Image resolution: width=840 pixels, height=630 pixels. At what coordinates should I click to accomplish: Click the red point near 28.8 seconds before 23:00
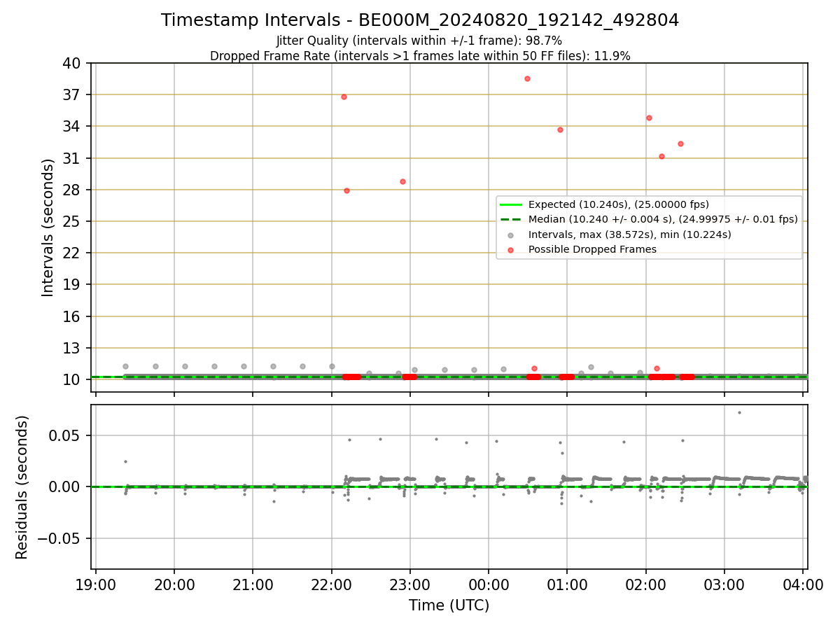[x=402, y=181]
